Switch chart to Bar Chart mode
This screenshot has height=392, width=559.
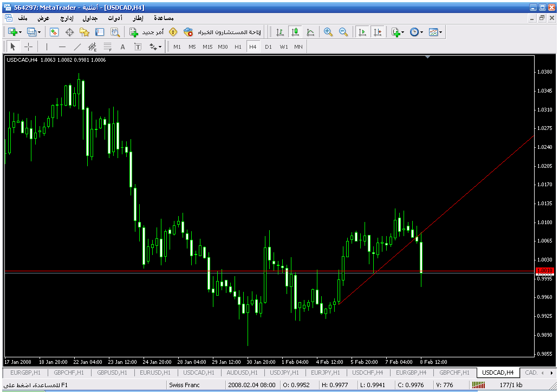click(x=279, y=32)
